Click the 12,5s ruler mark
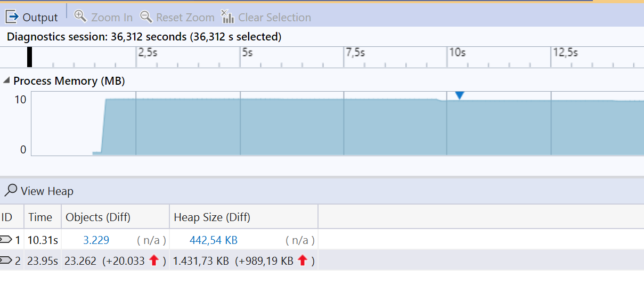644x285 pixels. pos(565,53)
